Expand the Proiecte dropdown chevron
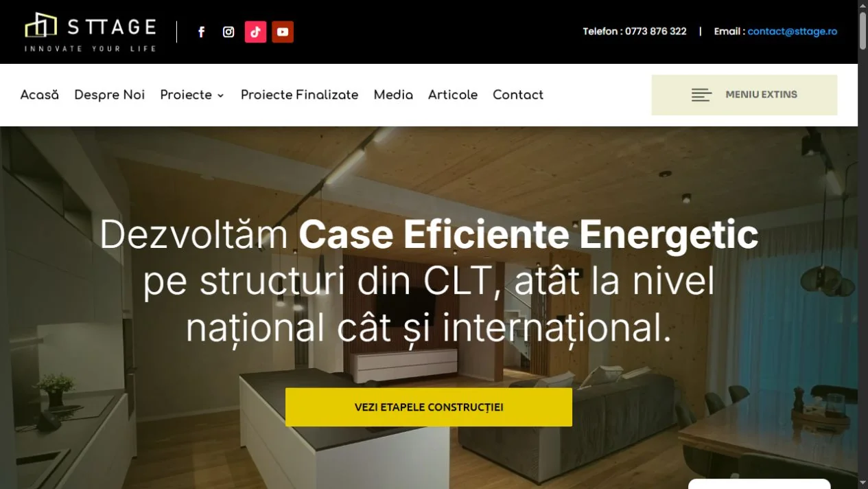Viewport: 868px width, 489px height. point(221,95)
